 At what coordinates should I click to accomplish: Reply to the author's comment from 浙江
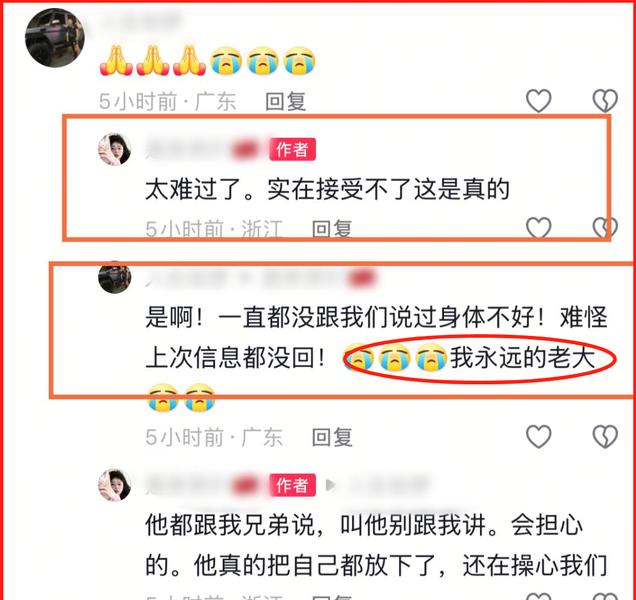332,229
